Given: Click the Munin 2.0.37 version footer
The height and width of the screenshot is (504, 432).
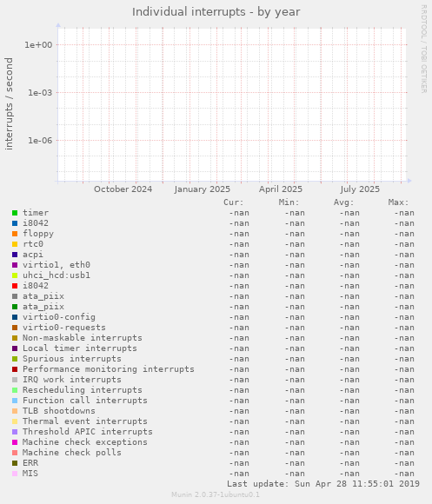Looking at the screenshot, I should 216,494.
